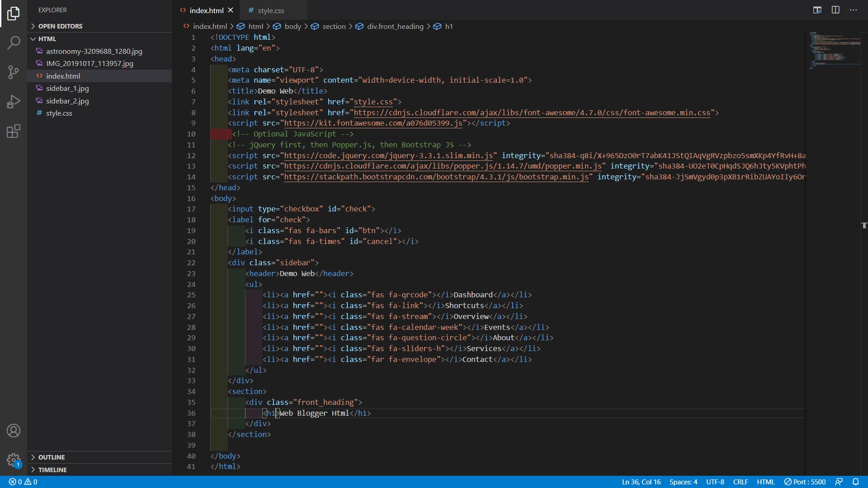Follow the popper.min.js cdnjs link
The image size is (868, 488).
tap(443, 166)
